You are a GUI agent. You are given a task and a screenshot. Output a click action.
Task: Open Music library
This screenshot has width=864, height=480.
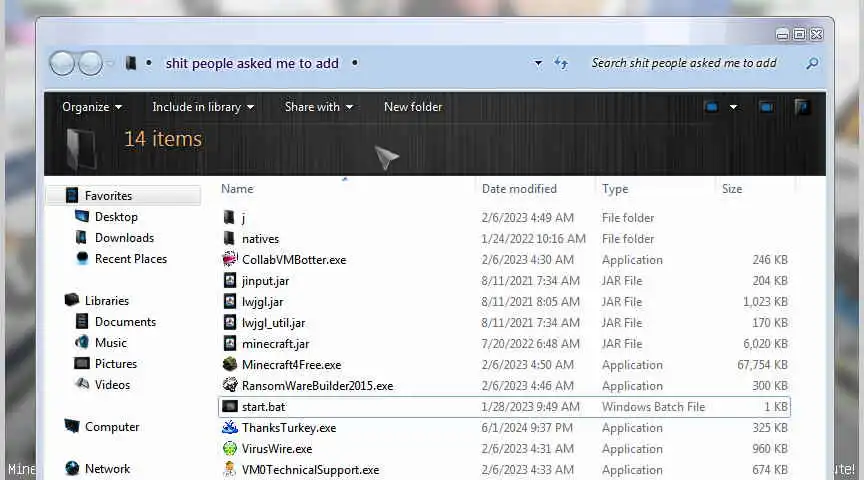(111, 343)
